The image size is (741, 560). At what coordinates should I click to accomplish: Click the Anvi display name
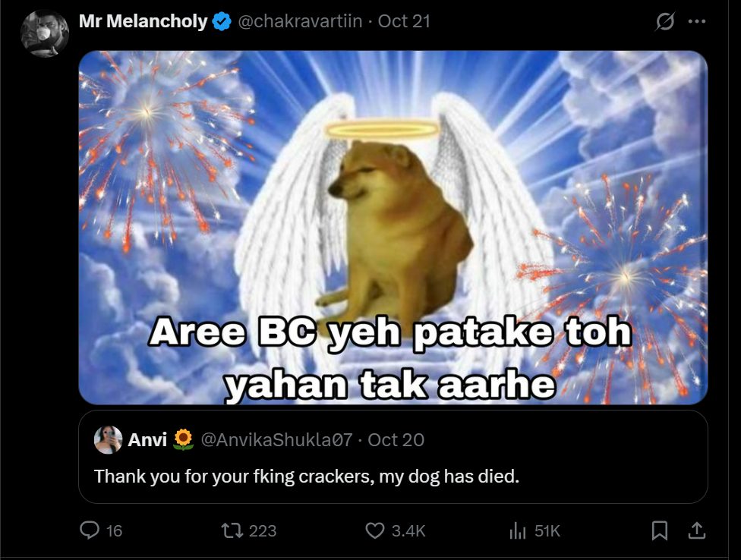point(147,439)
